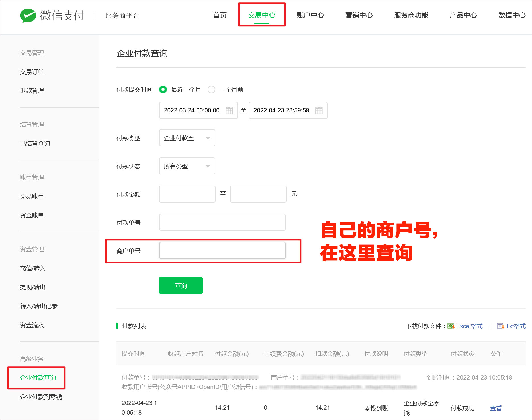This screenshot has height=420, width=532.
Task: Open 交易账单 in the sidebar
Action: coord(32,196)
